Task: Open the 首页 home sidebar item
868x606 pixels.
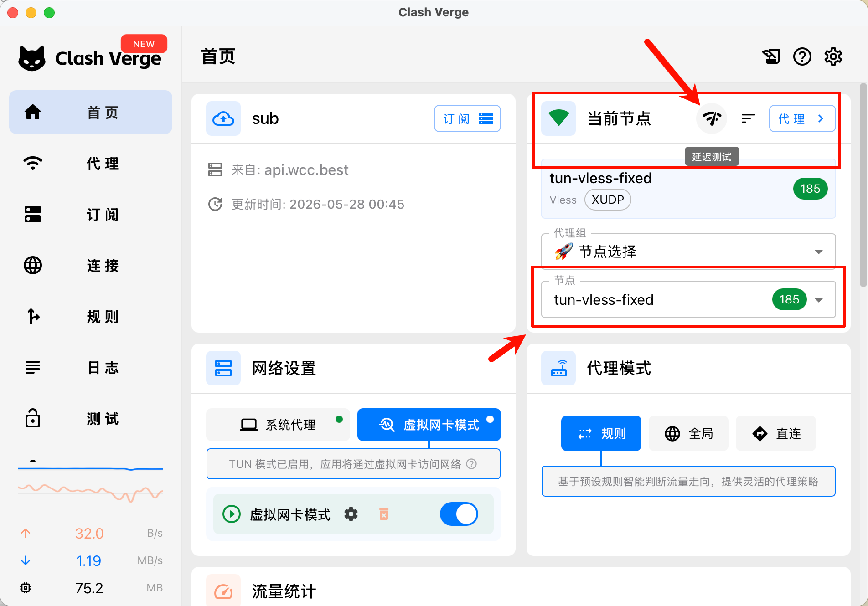Action: (x=91, y=112)
